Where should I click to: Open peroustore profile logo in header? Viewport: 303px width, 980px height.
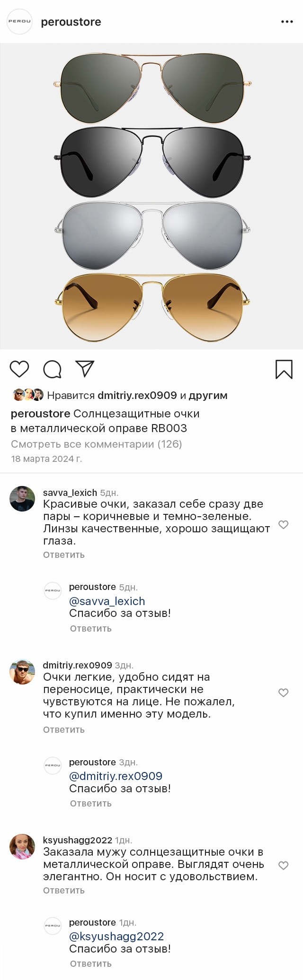pos(20,22)
